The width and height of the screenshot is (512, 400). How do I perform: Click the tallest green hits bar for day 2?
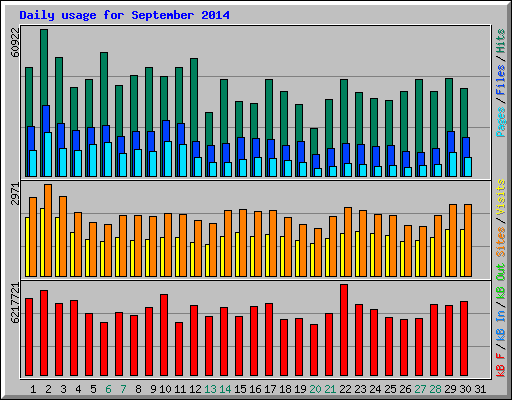coord(44,67)
